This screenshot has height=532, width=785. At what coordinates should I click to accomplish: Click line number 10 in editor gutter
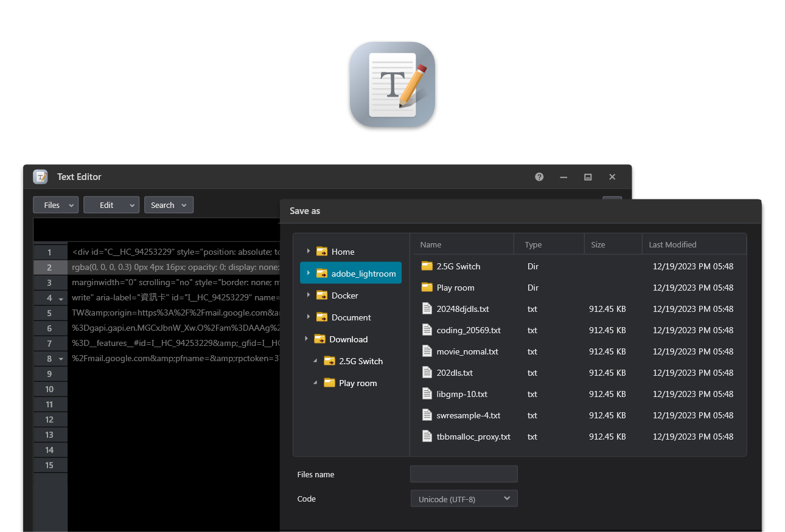[x=49, y=389]
